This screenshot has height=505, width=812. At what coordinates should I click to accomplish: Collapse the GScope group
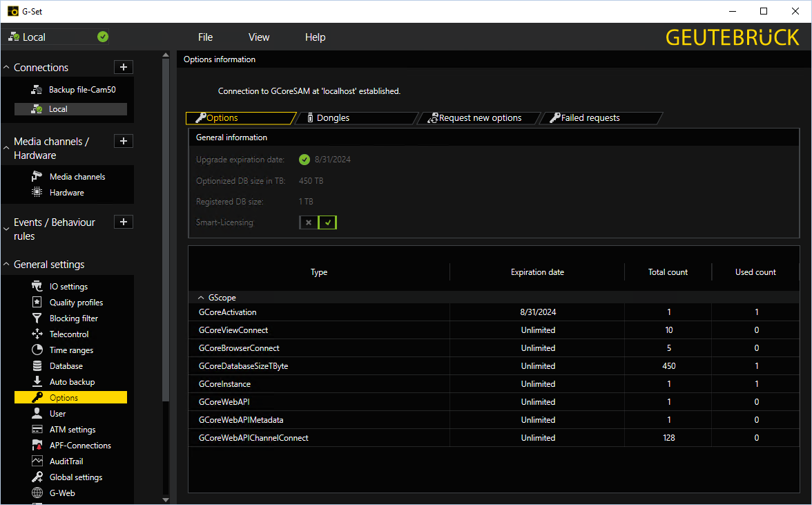(201, 298)
